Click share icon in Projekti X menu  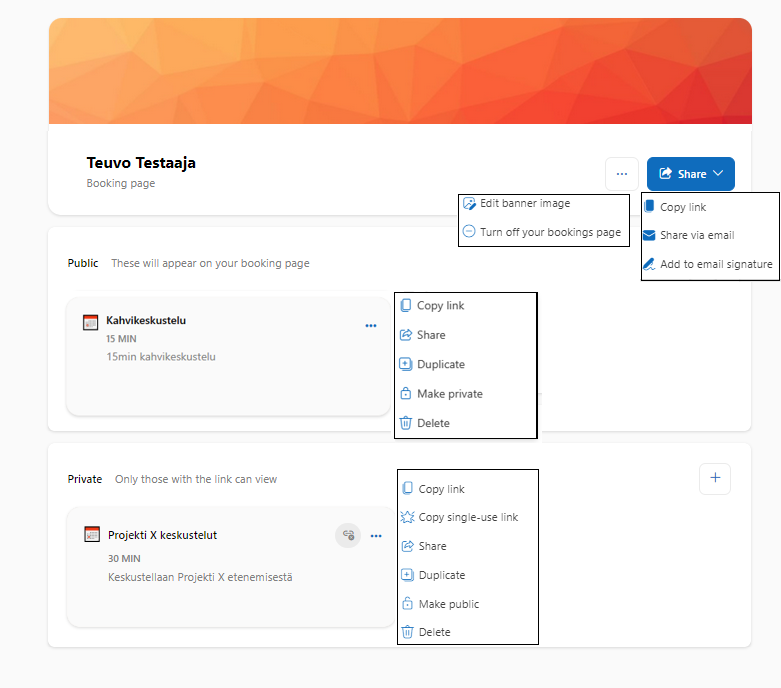coord(407,546)
